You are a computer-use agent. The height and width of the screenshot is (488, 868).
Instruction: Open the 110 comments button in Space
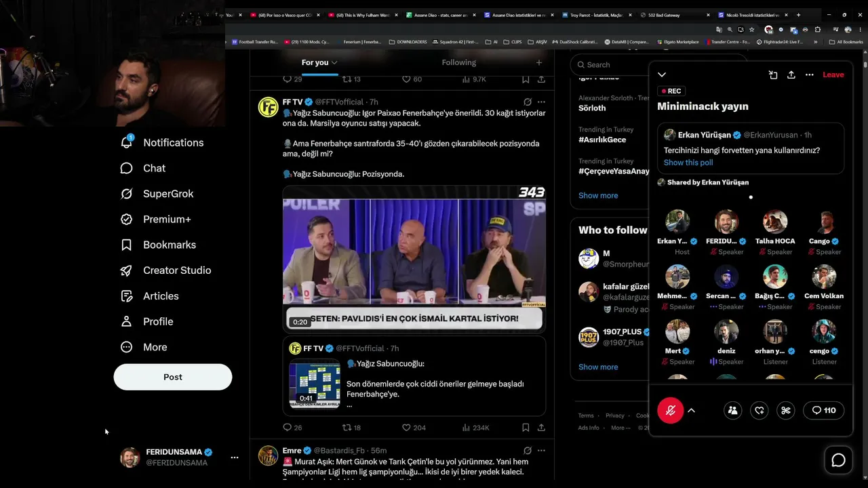824,410
